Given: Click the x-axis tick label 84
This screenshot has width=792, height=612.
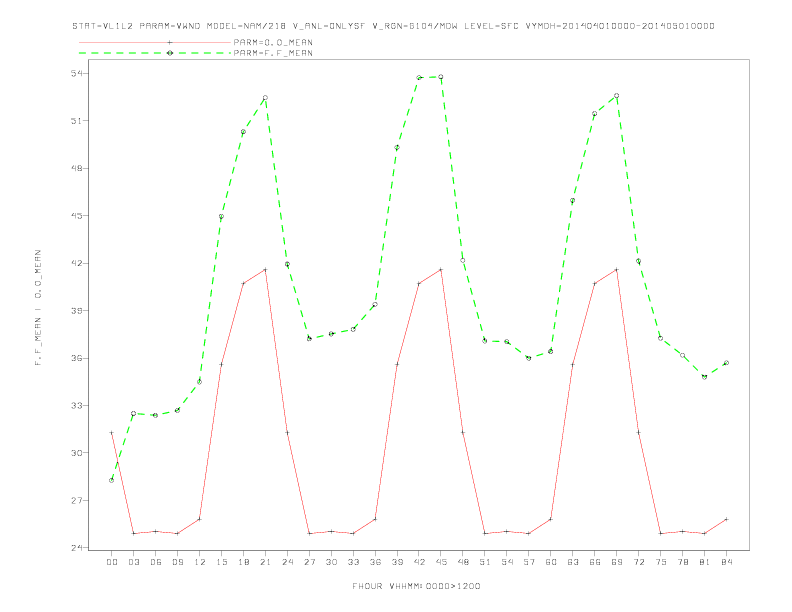Looking at the screenshot, I should pos(726,562).
